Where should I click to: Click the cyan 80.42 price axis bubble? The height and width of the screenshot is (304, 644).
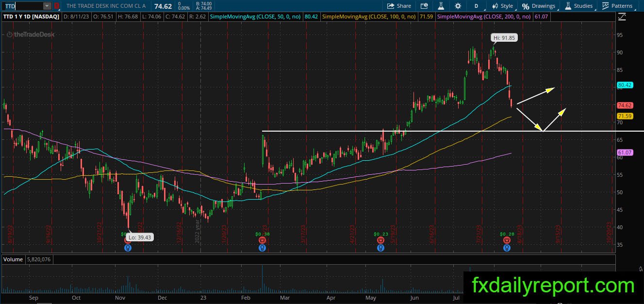(x=624, y=85)
